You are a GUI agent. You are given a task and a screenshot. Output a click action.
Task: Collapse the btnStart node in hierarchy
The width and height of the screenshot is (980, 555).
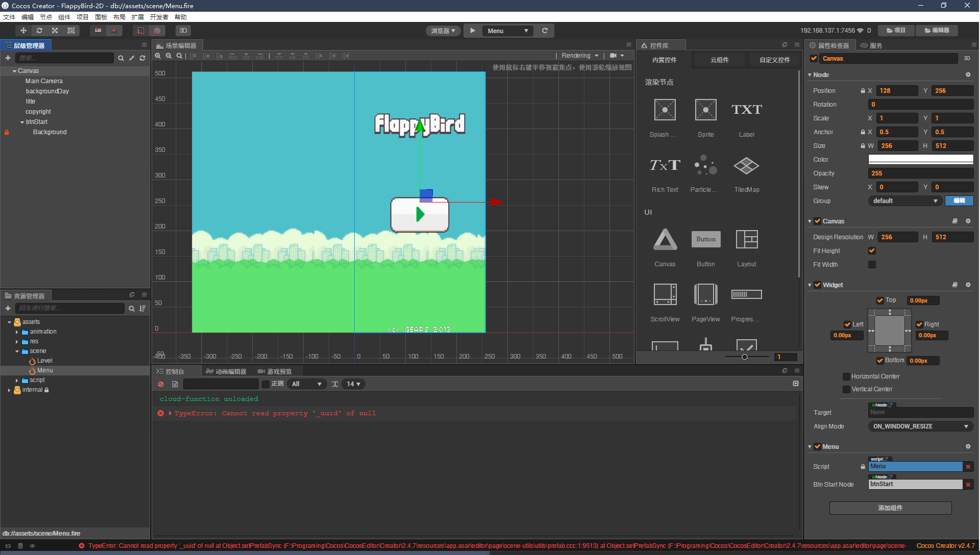click(x=22, y=122)
